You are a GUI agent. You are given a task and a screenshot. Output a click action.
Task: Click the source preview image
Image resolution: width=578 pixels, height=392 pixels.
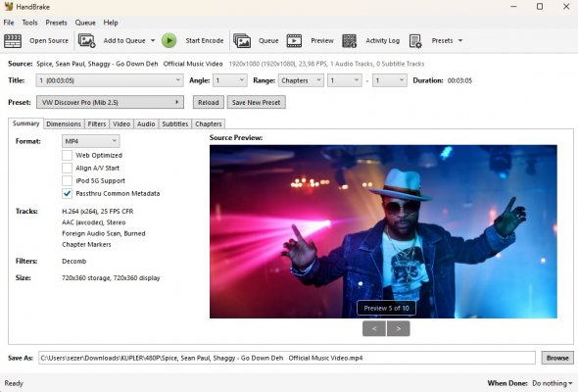(x=383, y=231)
